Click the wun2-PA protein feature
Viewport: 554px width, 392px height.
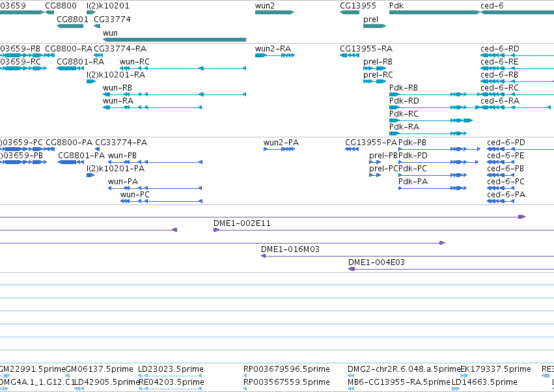coord(279,149)
